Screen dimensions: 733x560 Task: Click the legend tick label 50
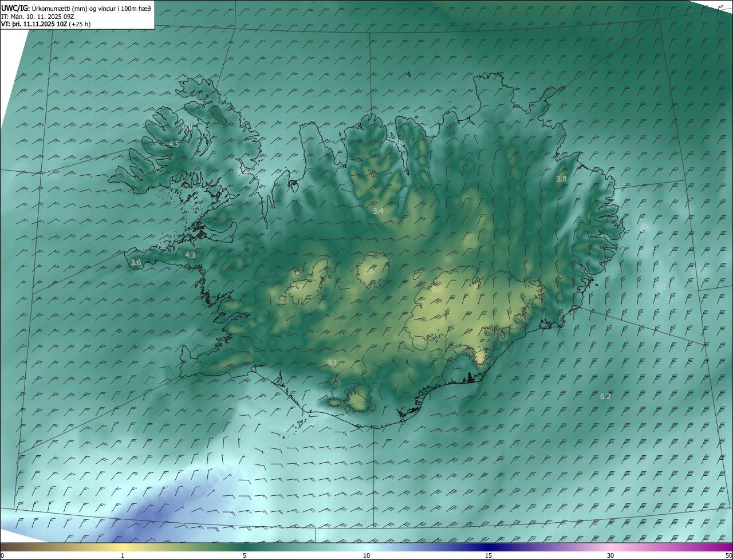click(728, 556)
